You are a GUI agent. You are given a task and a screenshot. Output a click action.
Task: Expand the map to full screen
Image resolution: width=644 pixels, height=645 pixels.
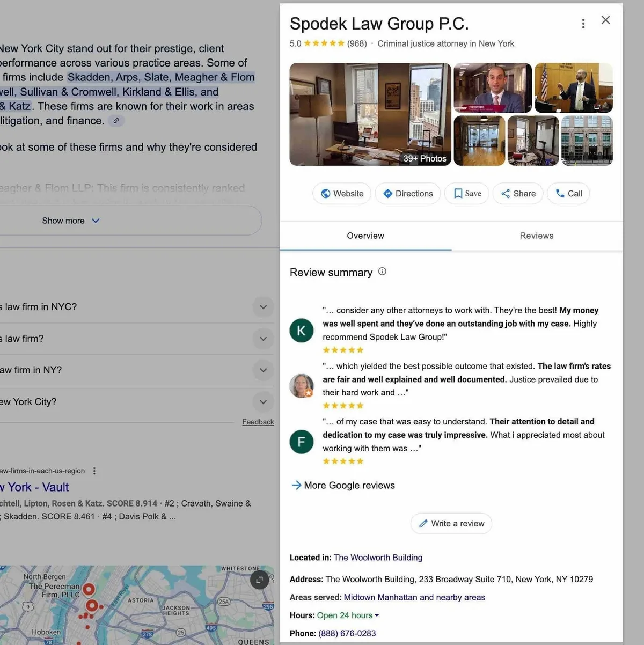259,580
